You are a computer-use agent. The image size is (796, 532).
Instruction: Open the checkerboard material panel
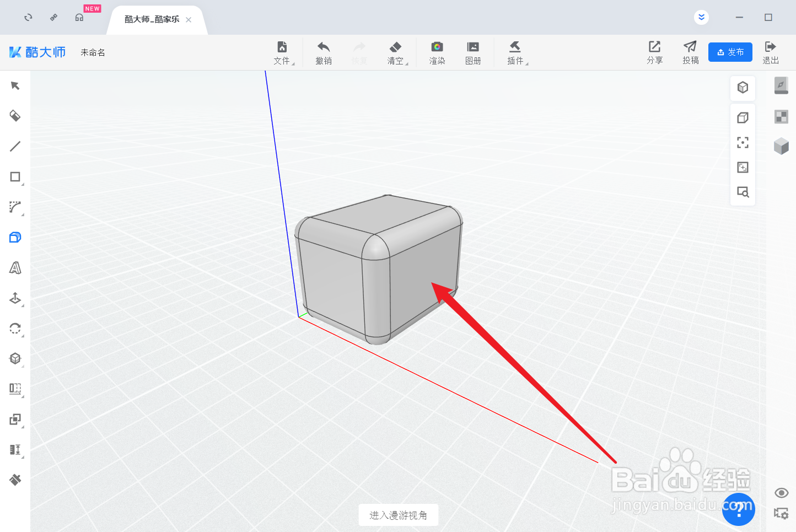pos(781,116)
